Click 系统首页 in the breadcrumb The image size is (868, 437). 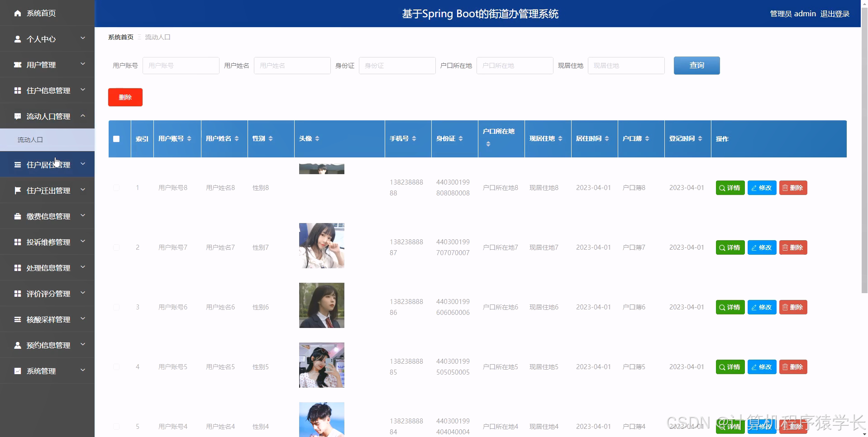tap(120, 37)
